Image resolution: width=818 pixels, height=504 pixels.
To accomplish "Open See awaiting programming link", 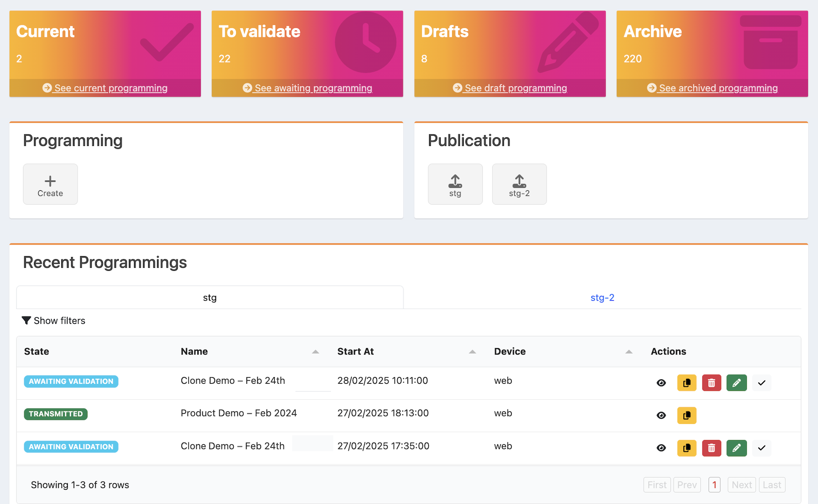I will point(308,88).
